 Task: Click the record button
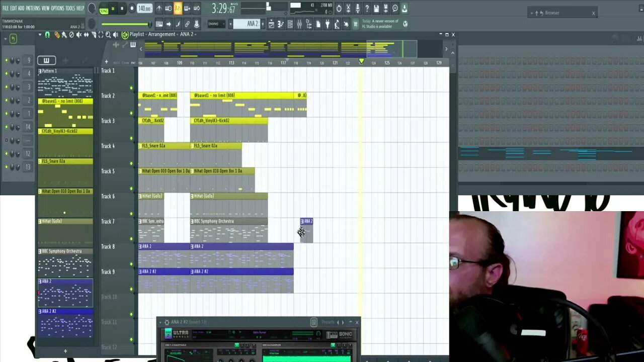(132, 8)
